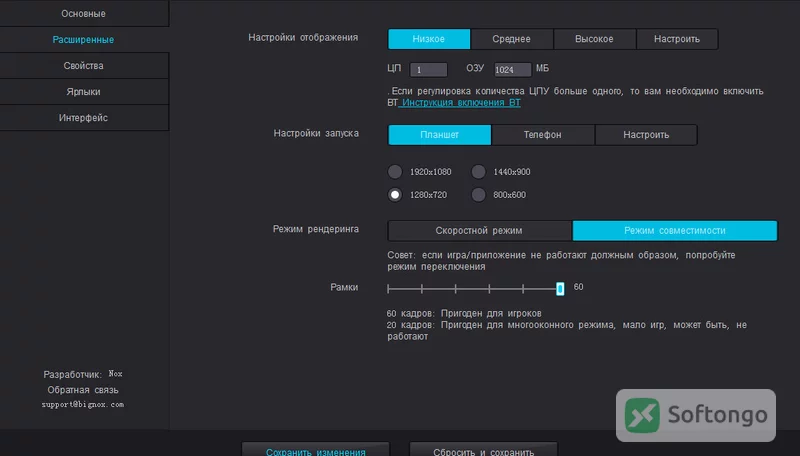Switch to the Свойства tab
This screenshot has width=800, height=456.
pyautogui.click(x=84, y=66)
